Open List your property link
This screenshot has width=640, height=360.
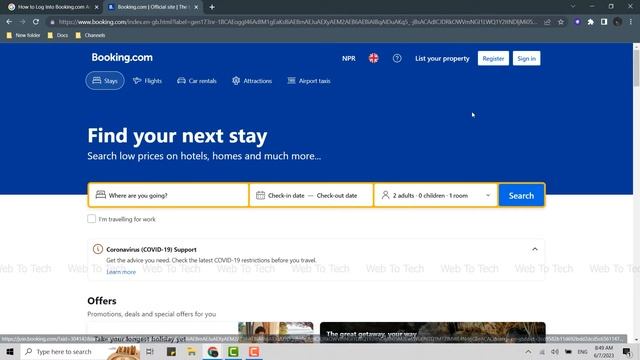point(442,58)
